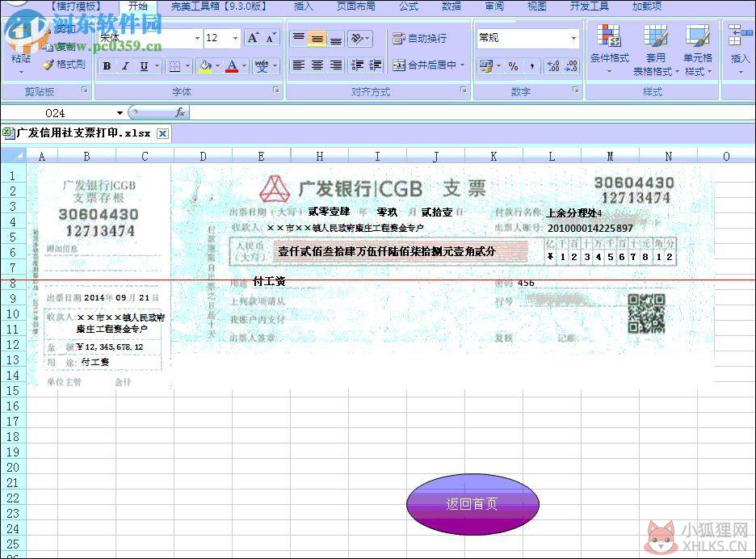The height and width of the screenshot is (559, 756).
Task: Expand the font name dropdown
Action: [x=197, y=38]
